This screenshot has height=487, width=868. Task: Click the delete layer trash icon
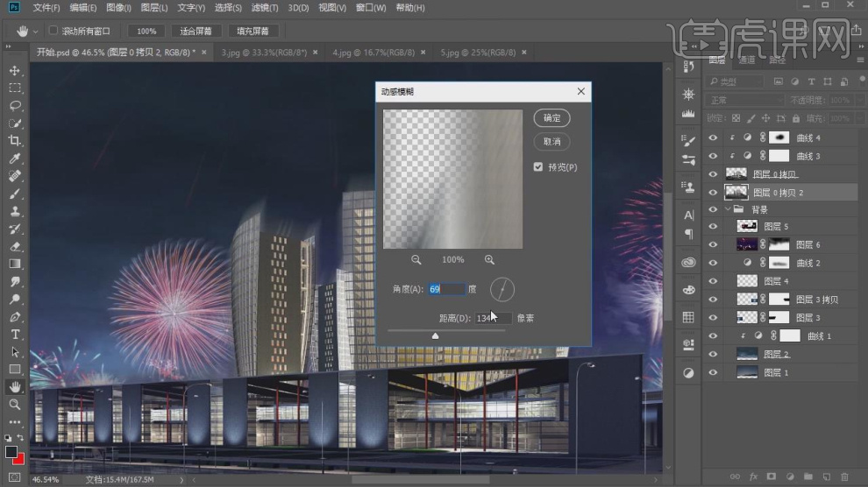[x=844, y=477]
